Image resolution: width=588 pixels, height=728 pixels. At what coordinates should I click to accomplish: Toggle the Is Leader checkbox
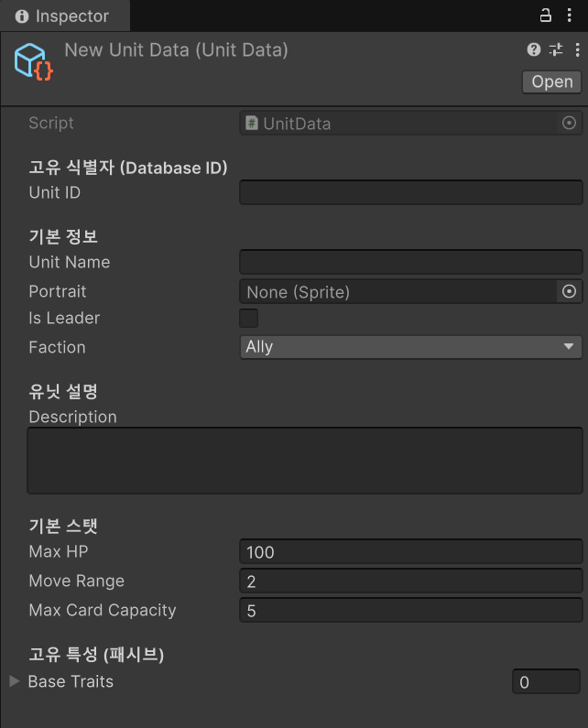[248, 319]
